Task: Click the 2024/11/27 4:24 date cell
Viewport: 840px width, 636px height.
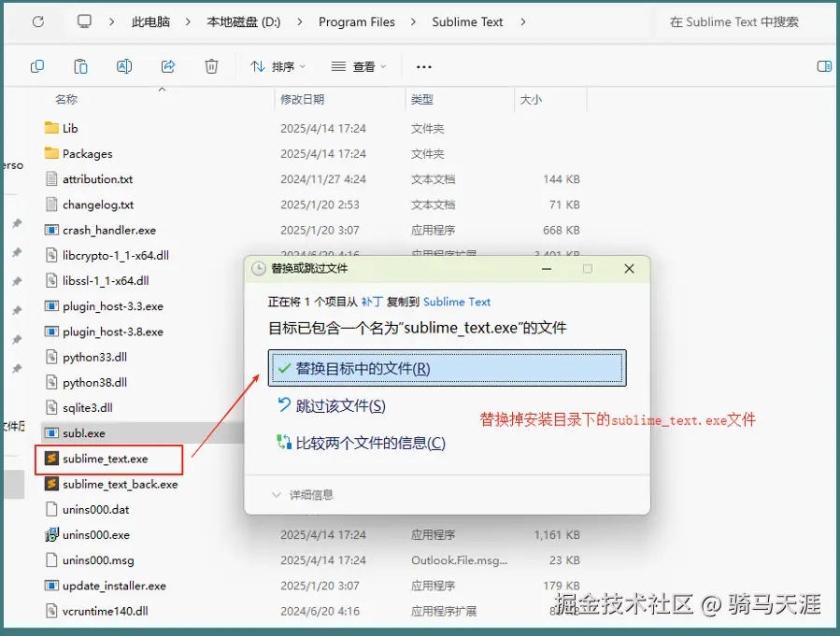Action: 323,179
